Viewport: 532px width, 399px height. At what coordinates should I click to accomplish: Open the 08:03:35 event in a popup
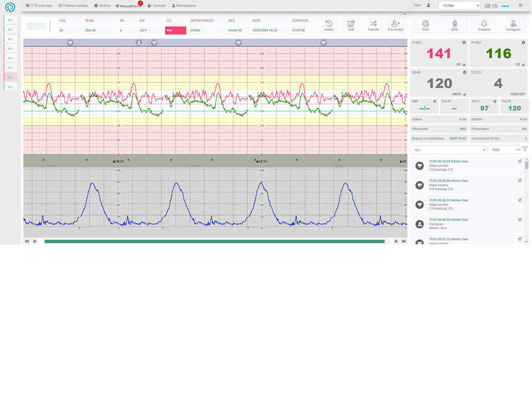tap(520, 239)
